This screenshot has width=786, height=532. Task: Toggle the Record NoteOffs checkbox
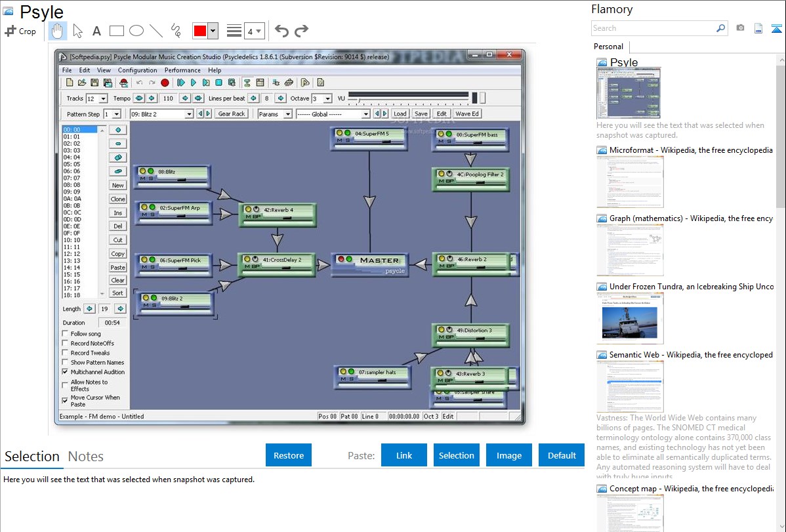[x=65, y=344]
